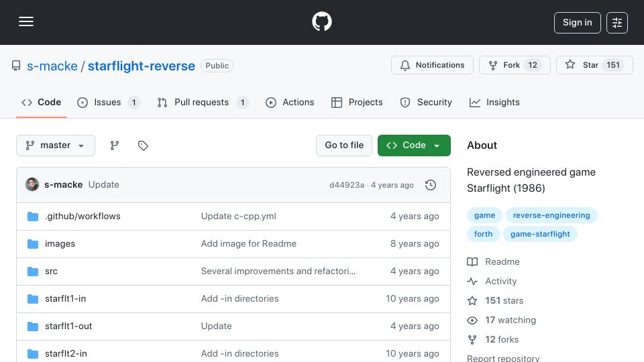The width and height of the screenshot is (644, 362).
Task: Open the images folder
Action: pyautogui.click(x=60, y=244)
